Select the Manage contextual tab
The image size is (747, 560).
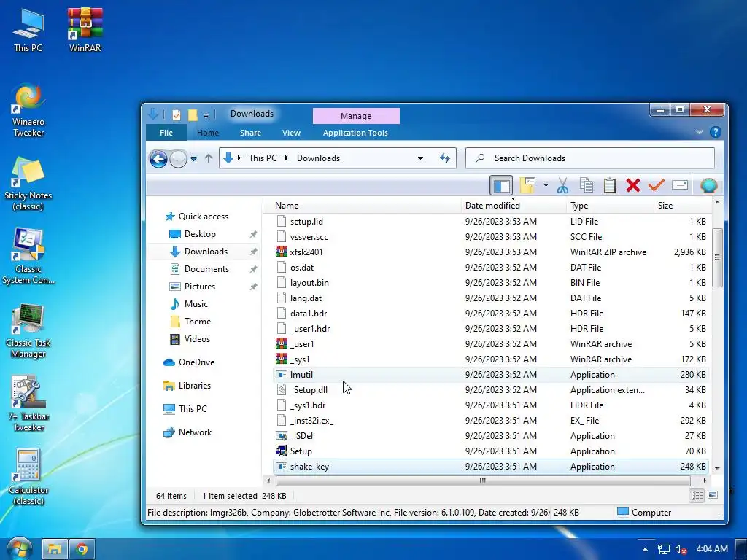click(356, 116)
